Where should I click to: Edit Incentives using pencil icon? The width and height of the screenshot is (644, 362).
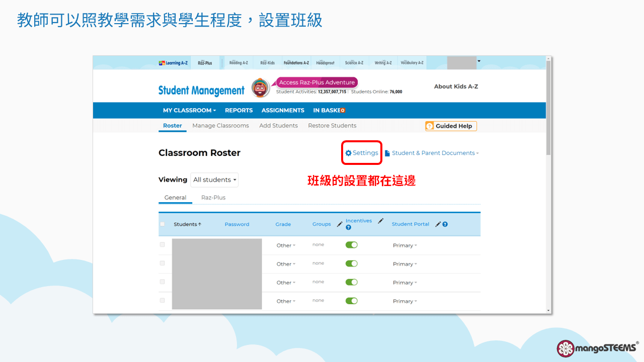pos(381,221)
